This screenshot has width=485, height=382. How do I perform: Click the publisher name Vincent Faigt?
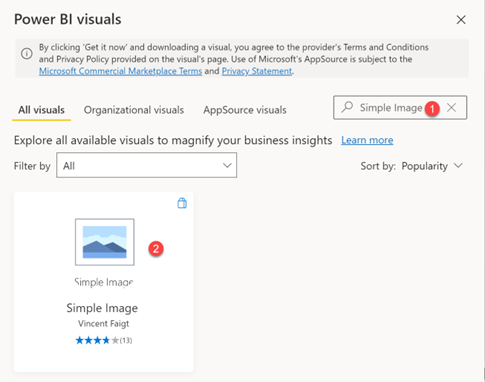click(103, 324)
